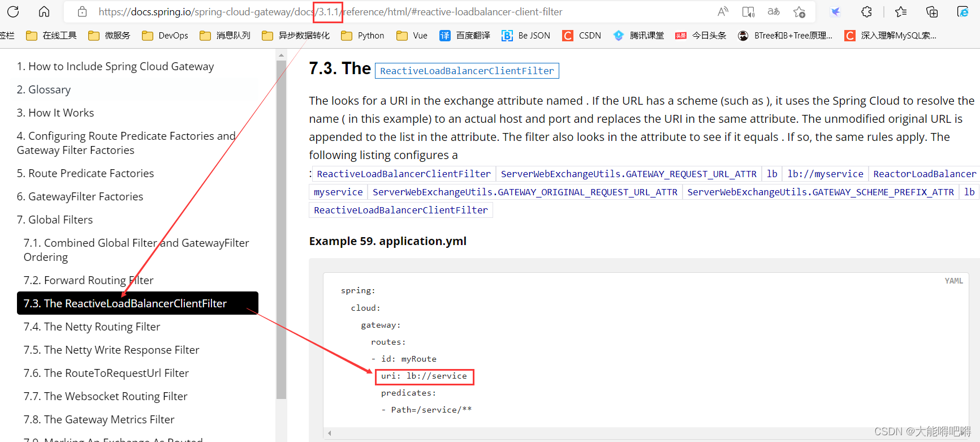Open the Global Filters section

coord(55,220)
